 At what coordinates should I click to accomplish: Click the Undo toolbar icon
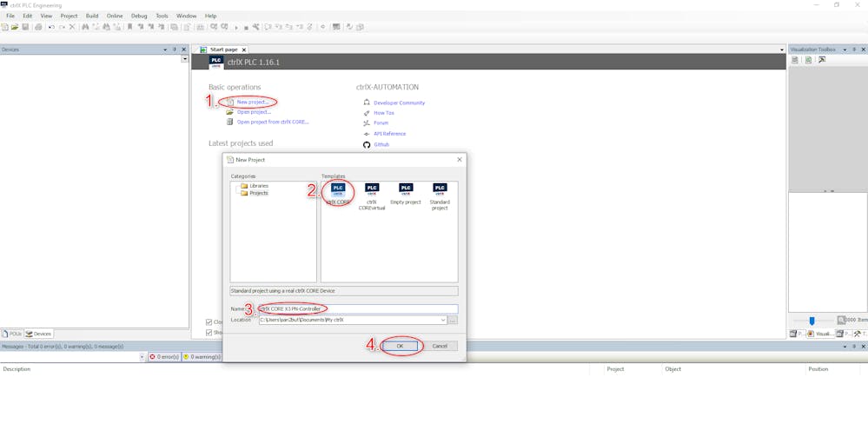coord(51,27)
